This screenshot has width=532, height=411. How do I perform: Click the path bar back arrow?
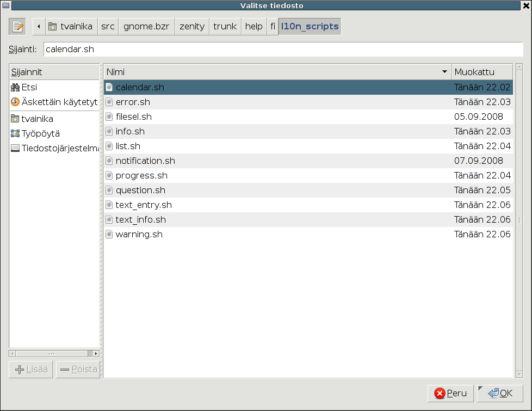[x=39, y=26]
